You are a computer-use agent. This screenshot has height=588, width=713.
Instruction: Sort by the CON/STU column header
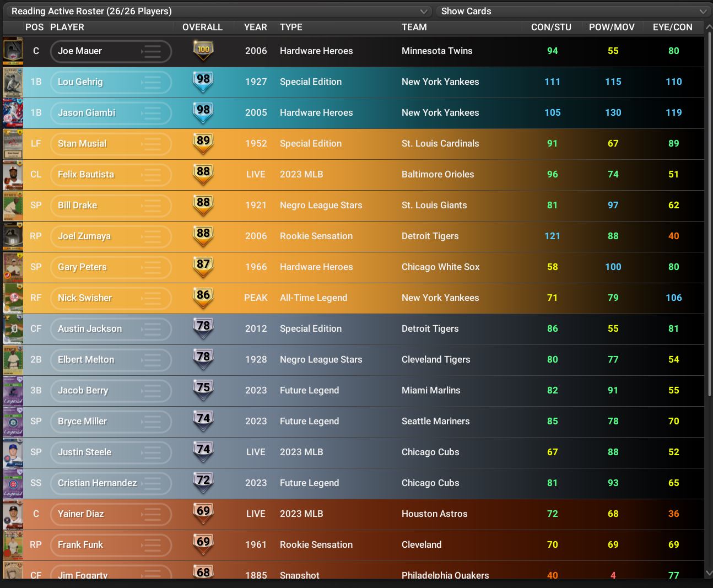tap(550, 27)
